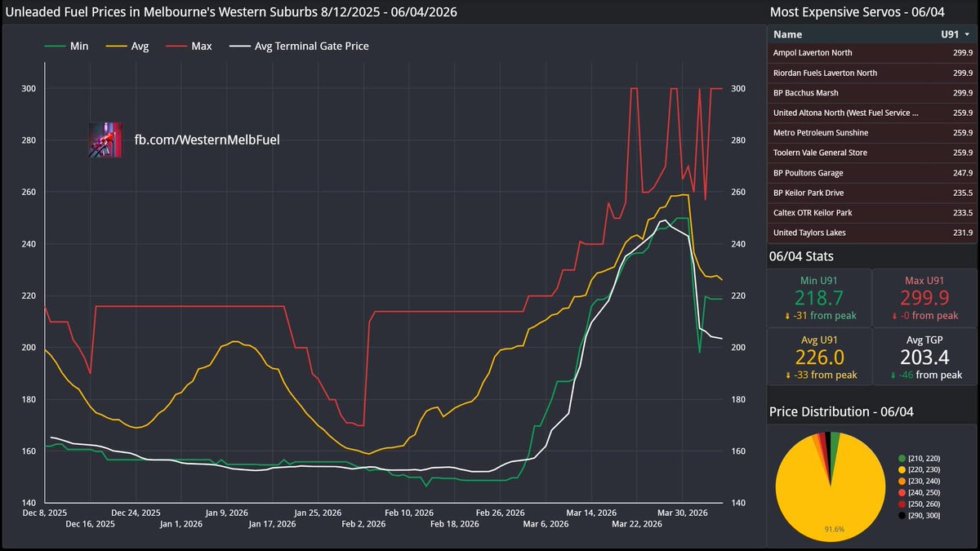The image size is (980, 551).
Task: Click the chart title text
Action: 231,11
